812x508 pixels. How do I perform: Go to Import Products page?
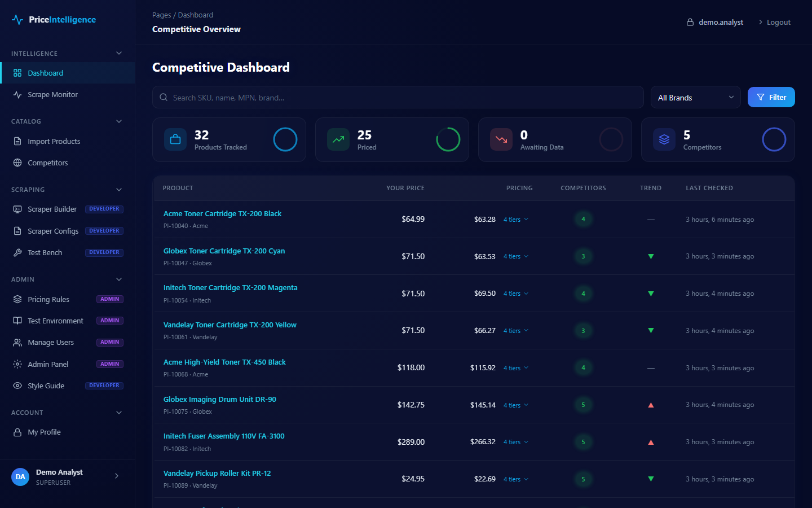click(x=68, y=141)
